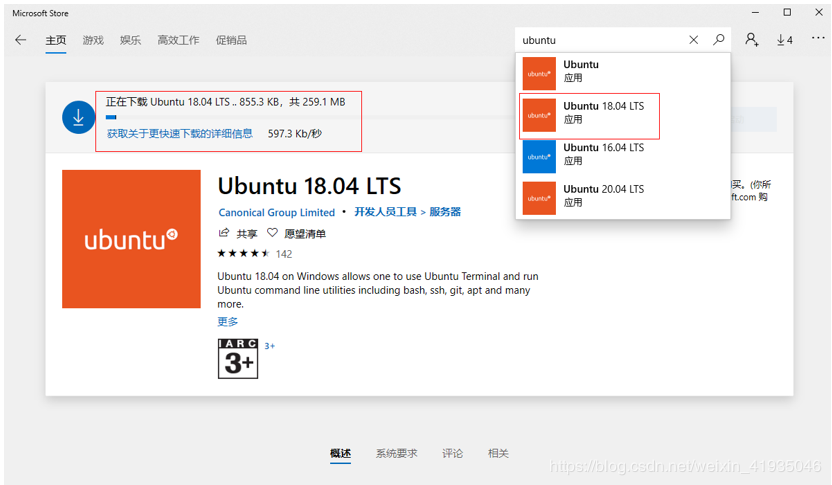
Task: Click the 597.3 Kb/秒 download speed
Action: 294,134
